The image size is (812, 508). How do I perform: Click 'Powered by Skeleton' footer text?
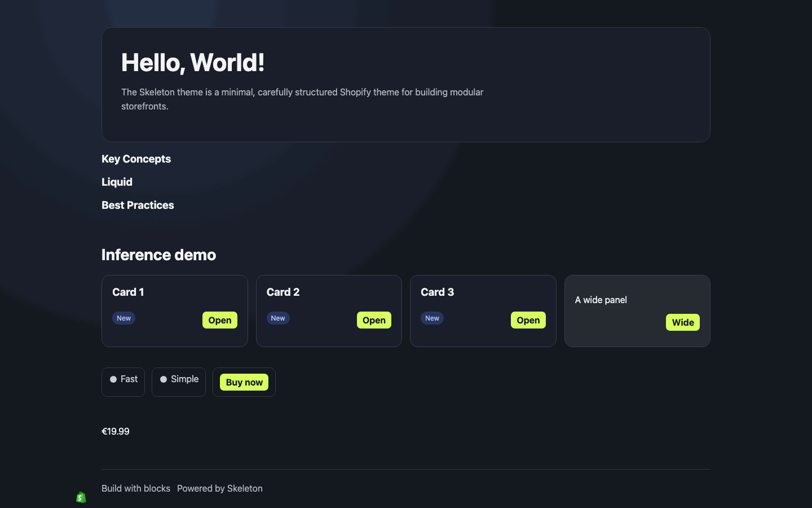click(x=220, y=488)
